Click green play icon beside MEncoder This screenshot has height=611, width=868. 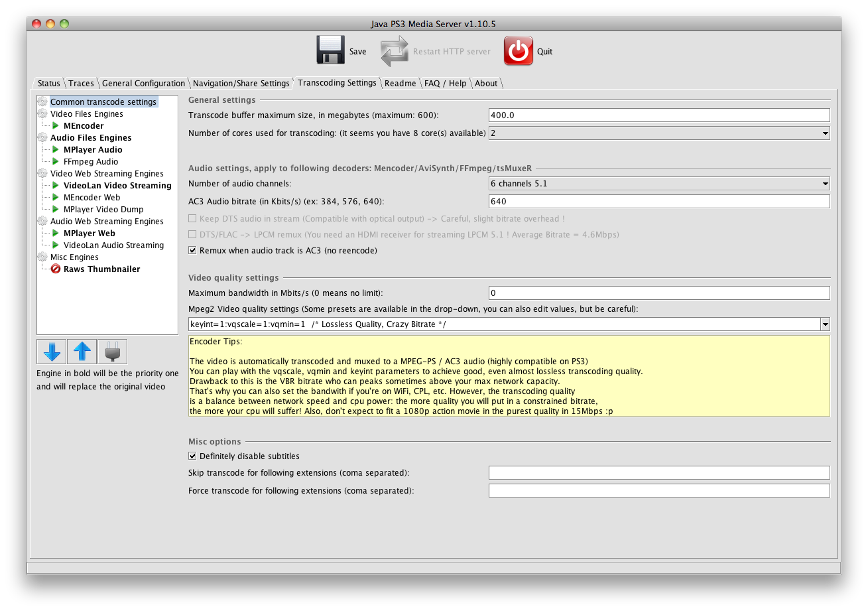pos(56,126)
